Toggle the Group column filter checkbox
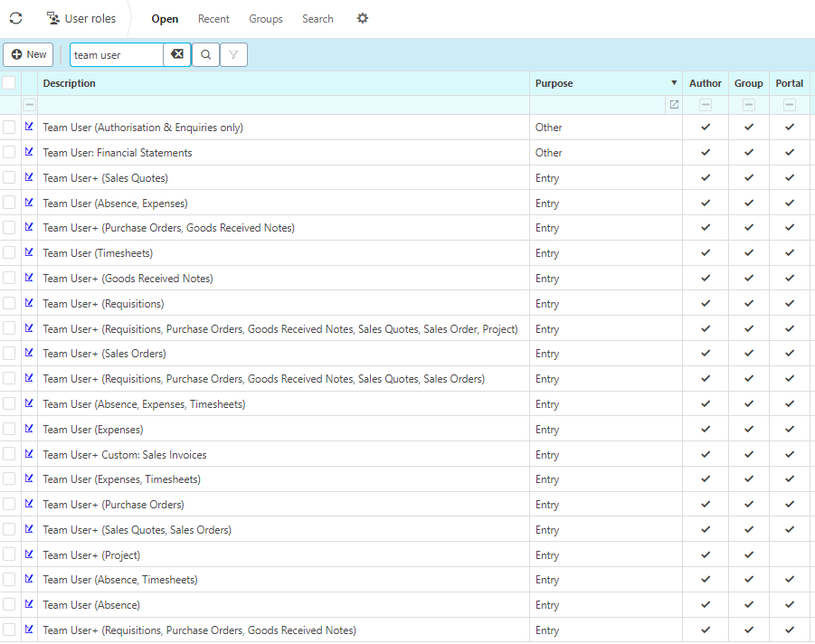 (748, 105)
